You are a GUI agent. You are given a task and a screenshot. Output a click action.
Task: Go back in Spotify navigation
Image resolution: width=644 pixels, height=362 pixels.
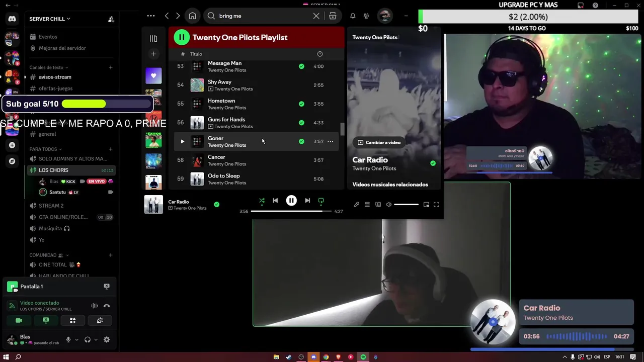(x=167, y=16)
